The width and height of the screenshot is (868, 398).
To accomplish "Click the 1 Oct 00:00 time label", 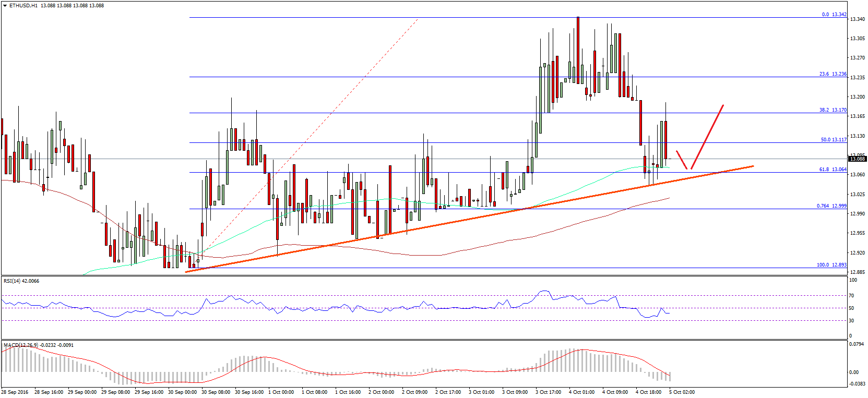I will click(x=281, y=392).
